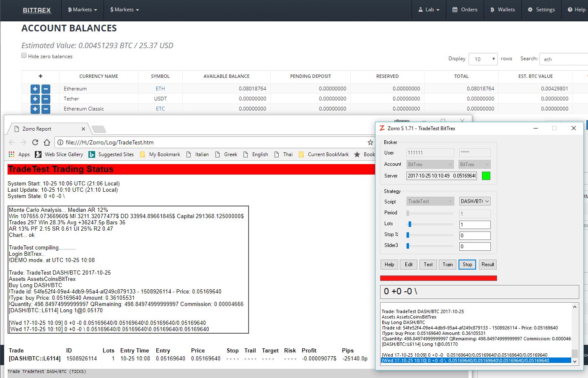The width and height of the screenshot is (588, 378).
Task: Sort by Currency Name column
Action: (x=98, y=76)
